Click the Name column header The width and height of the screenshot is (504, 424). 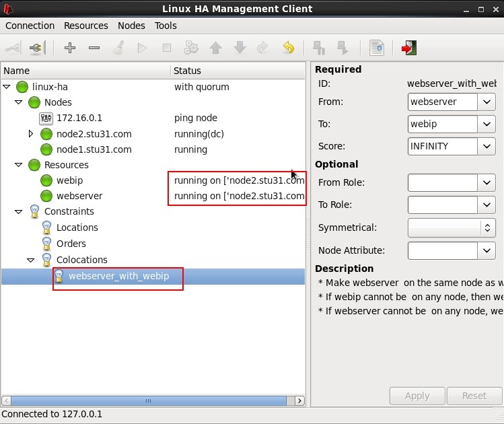[85, 71]
